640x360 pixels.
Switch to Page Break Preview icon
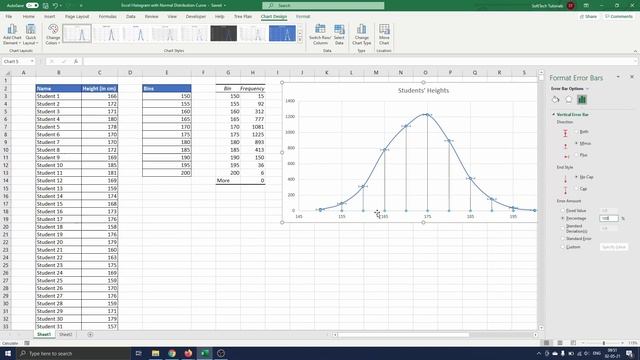point(573,343)
